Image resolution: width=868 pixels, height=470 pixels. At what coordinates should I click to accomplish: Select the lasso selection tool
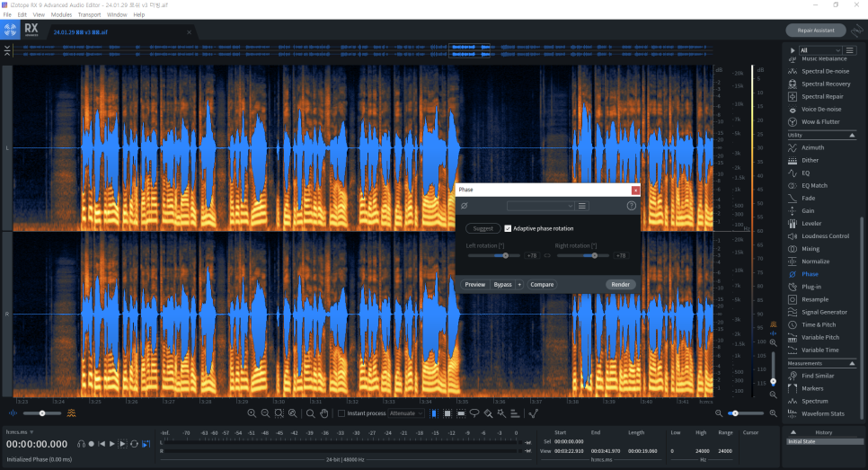tap(474, 413)
